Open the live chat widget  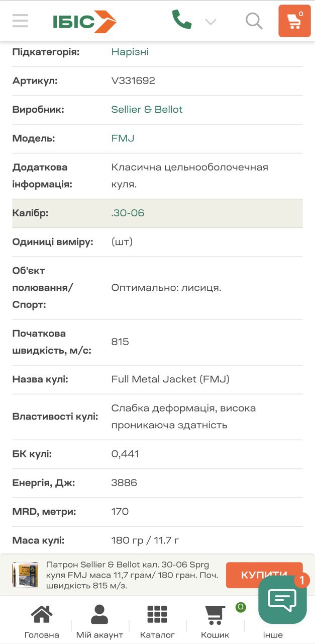click(x=282, y=599)
